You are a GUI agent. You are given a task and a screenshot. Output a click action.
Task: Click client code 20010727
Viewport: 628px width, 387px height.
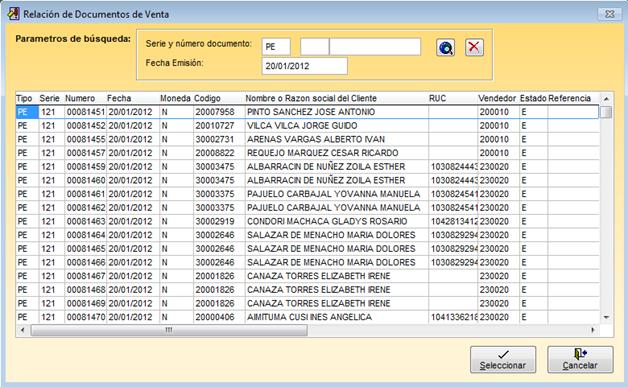[x=215, y=126]
